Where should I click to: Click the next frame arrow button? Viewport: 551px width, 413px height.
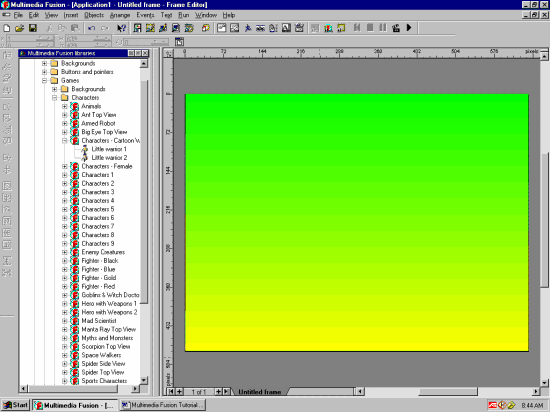(227, 391)
